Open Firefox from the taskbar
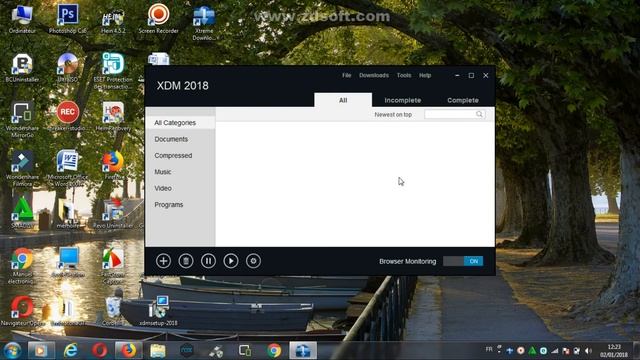640x360 pixels. click(x=128, y=351)
